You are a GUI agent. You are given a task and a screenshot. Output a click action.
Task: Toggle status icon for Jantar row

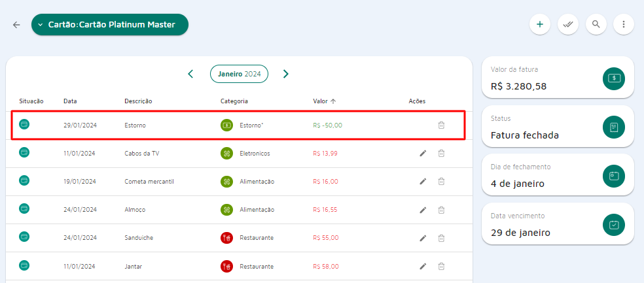(x=24, y=265)
